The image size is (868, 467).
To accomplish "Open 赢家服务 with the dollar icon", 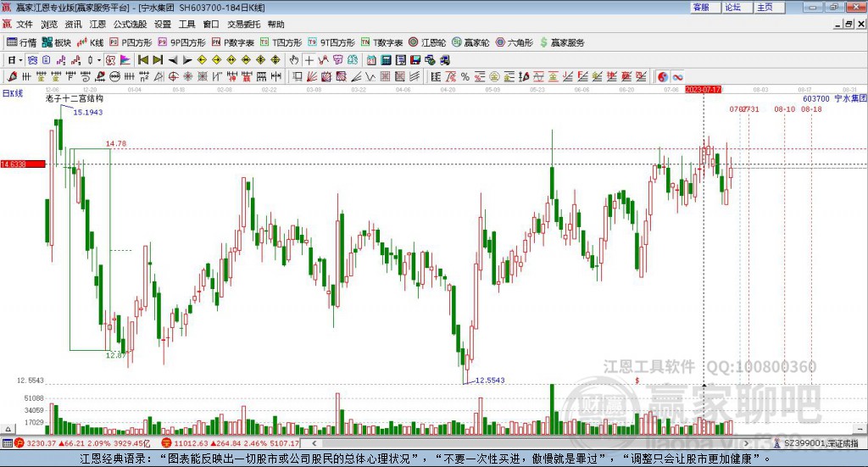I will tap(561, 42).
